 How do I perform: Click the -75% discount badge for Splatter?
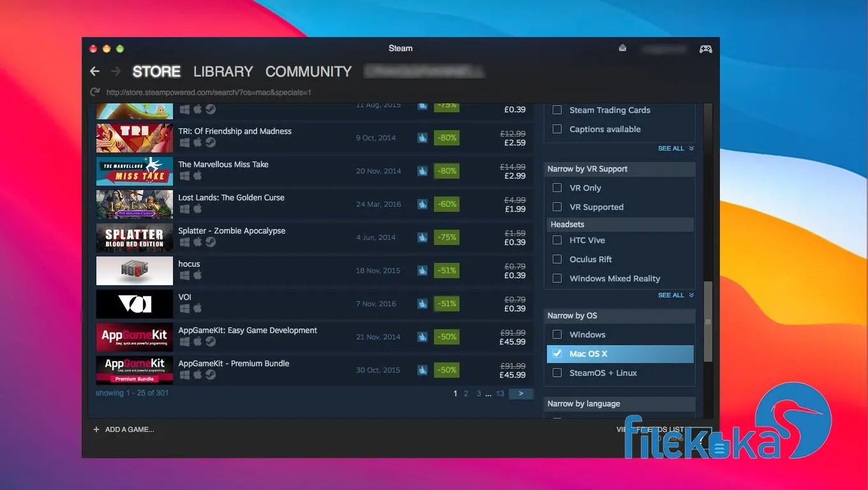point(447,237)
